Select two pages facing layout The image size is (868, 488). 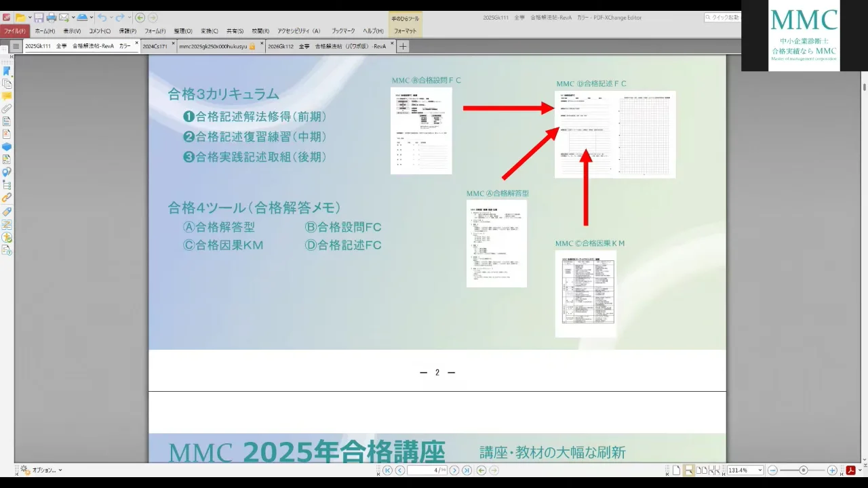tap(702, 470)
